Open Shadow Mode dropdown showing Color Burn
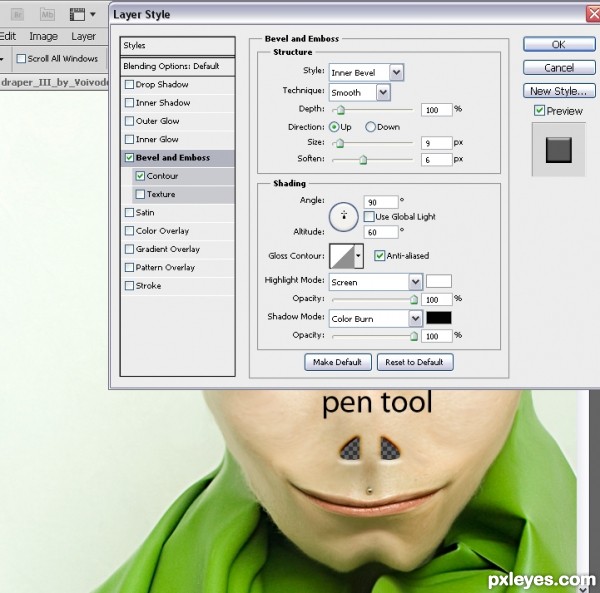The height and width of the screenshot is (593, 600). coord(376,319)
